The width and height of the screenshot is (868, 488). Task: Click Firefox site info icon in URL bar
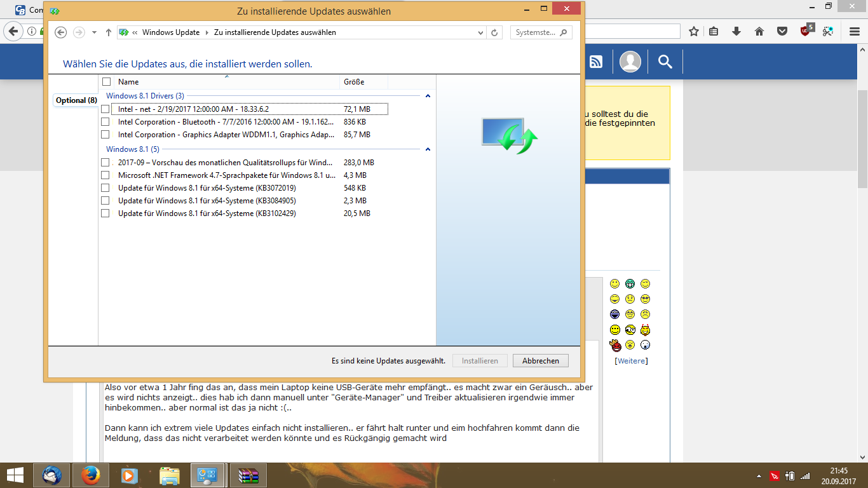click(31, 31)
